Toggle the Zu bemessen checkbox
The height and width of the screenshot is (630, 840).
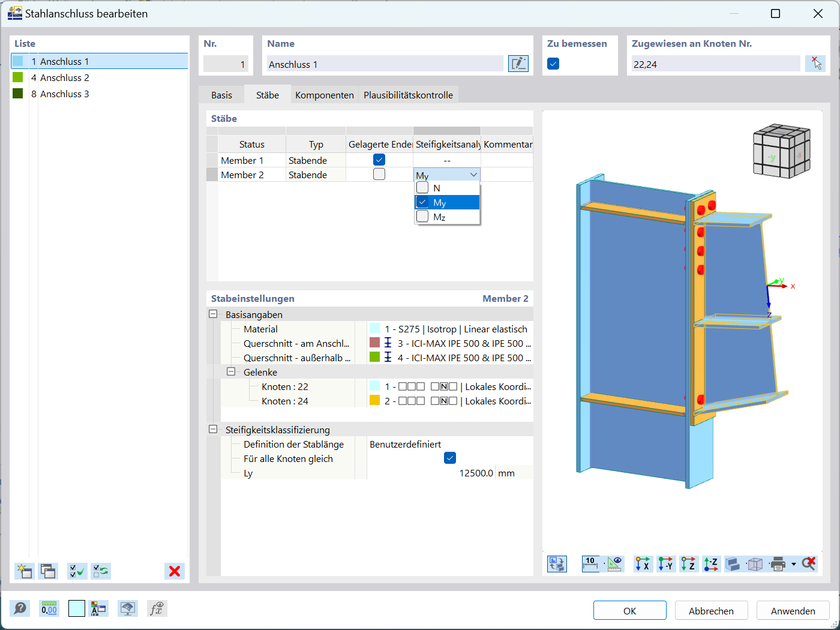click(553, 64)
